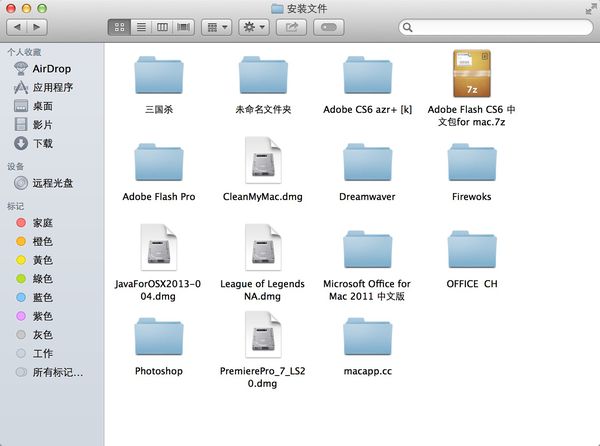Go back with the left arrow button
The height and width of the screenshot is (446, 600).
coord(17,27)
